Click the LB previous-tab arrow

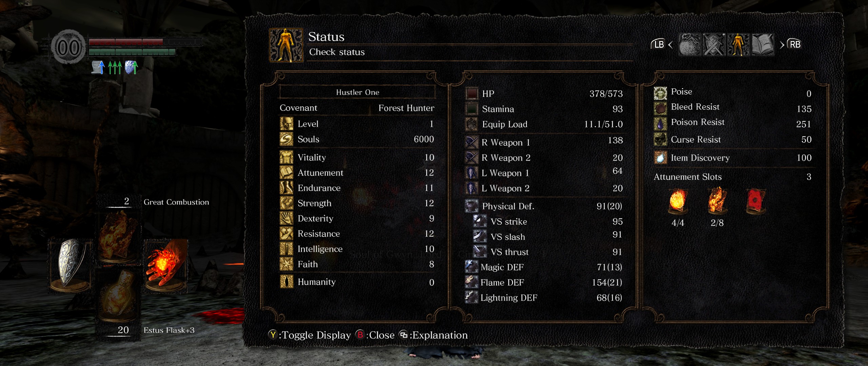tap(662, 44)
